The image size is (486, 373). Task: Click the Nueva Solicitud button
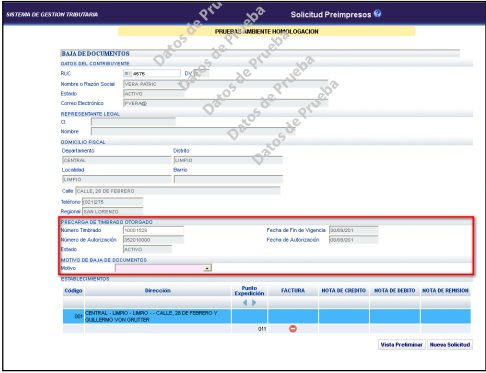(x=450, y=345)
